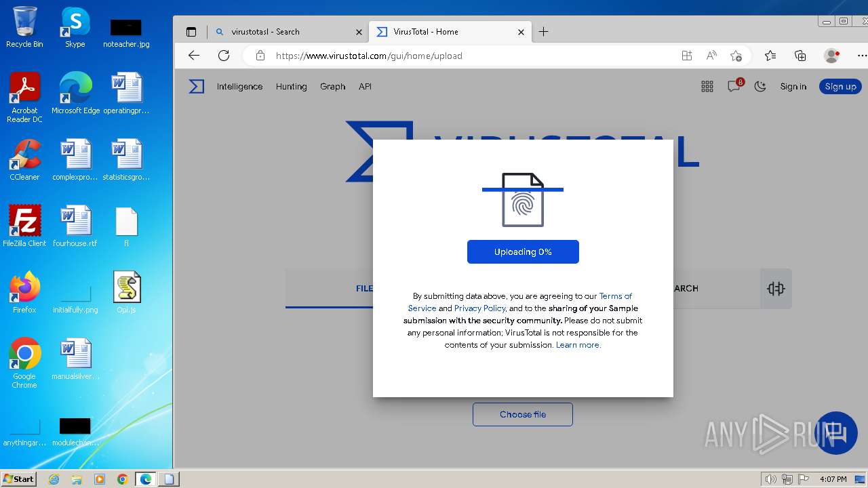Screen dimensions: 868x488
Task: Add page to favorites star icon
Action: coord(736,56)
